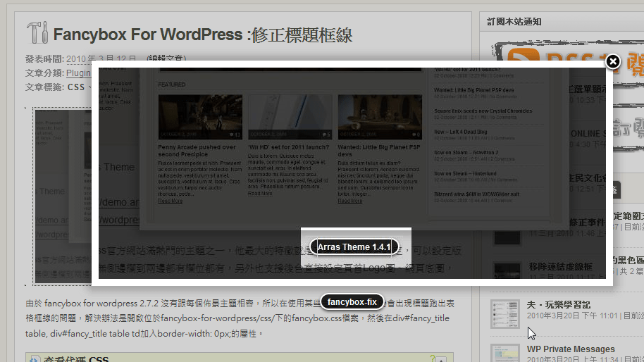Viewport: 644px width, 362px height.
Task: Open the Penny Archade article in lightbox image
Action: pyautogui.click(x=197, y=151)
